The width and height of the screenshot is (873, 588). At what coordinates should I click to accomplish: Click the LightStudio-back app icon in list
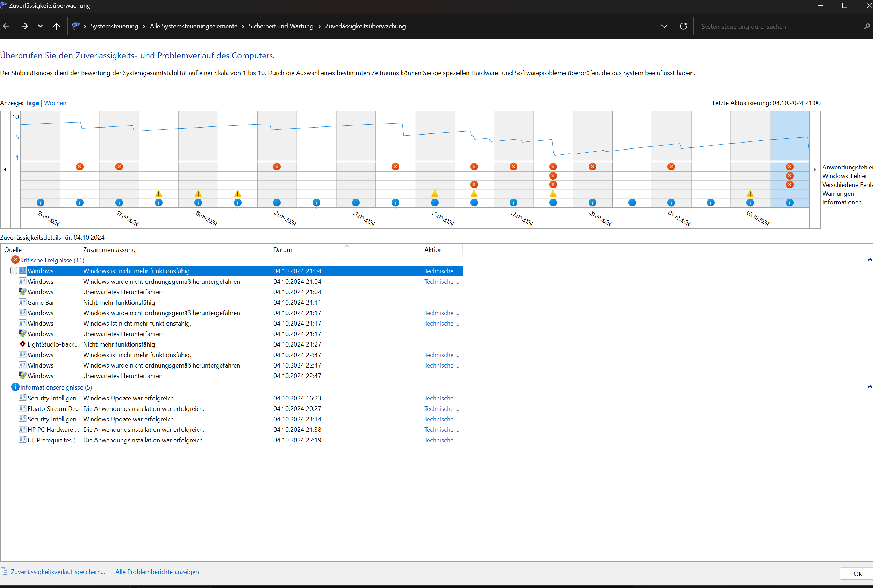pos(22,344)
